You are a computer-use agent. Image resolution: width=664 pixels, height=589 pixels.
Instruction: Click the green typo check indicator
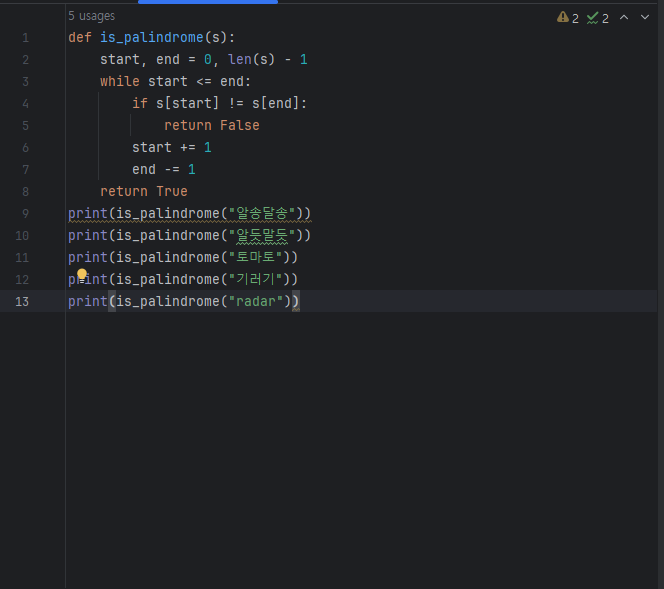pos(592,17)
